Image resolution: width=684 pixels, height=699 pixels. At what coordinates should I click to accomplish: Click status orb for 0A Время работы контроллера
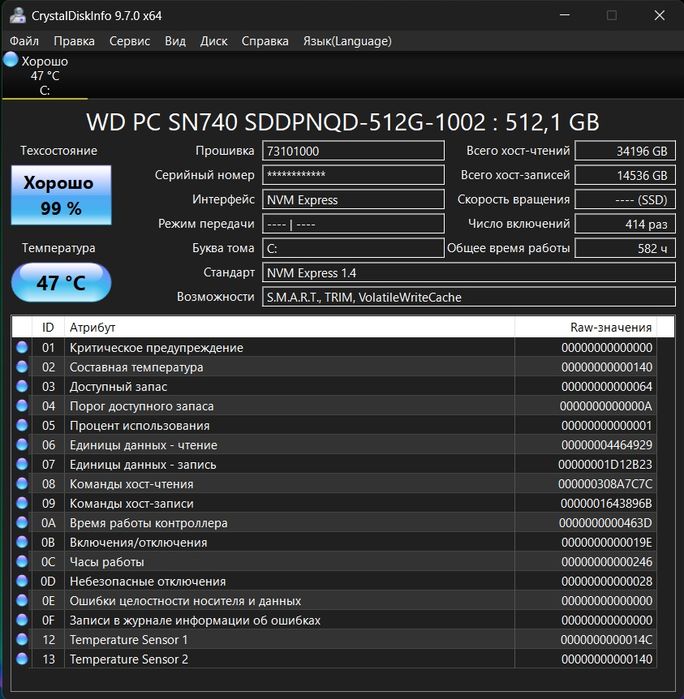[x=22, y=522]
